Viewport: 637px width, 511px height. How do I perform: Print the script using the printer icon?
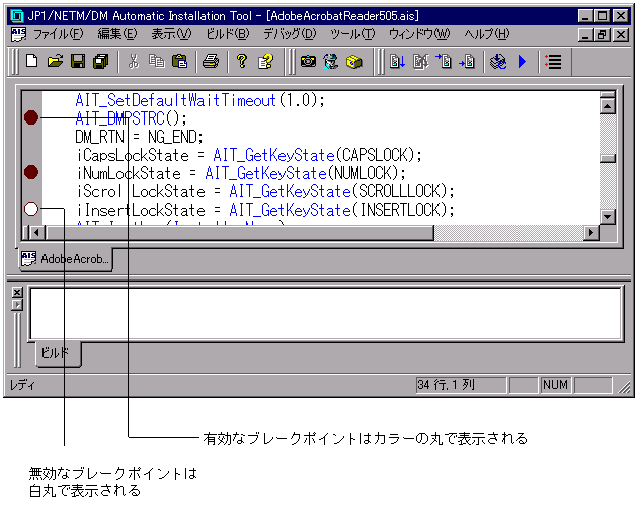coord(211,61)
